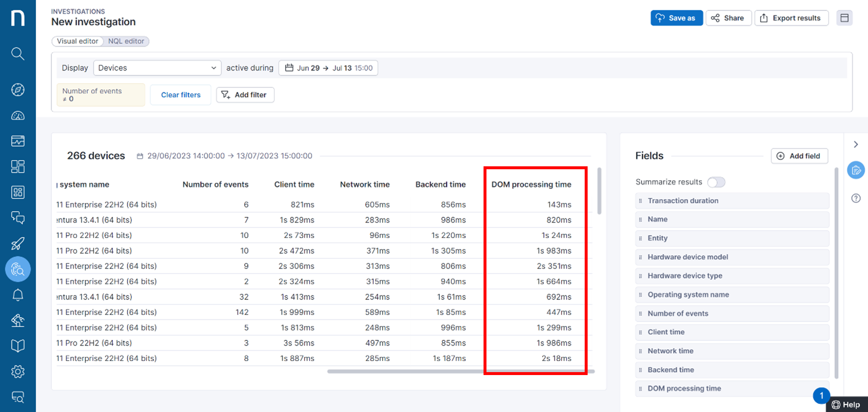This screenshot has height=412, width=868.
Task: Click the Save as button
Action: (676, 18)
